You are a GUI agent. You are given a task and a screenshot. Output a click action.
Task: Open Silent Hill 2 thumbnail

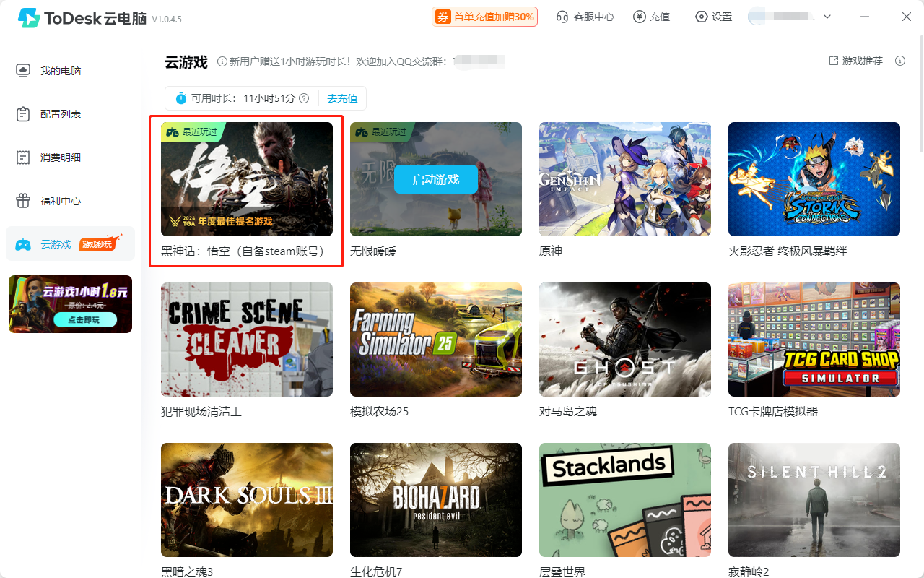pyautogui.click(x=814, y=500)
